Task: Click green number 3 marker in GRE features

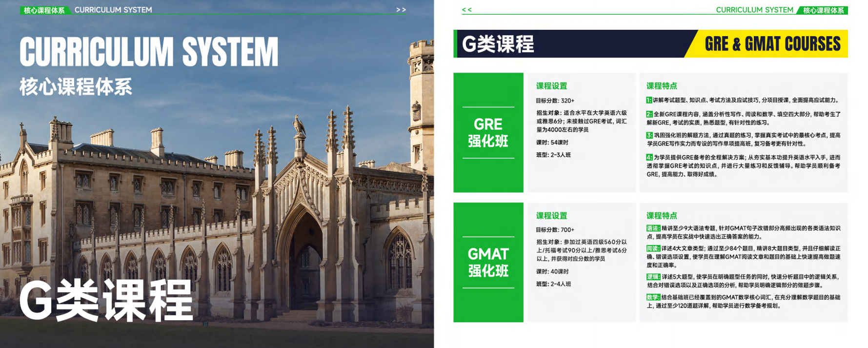Action: (649, 135)
